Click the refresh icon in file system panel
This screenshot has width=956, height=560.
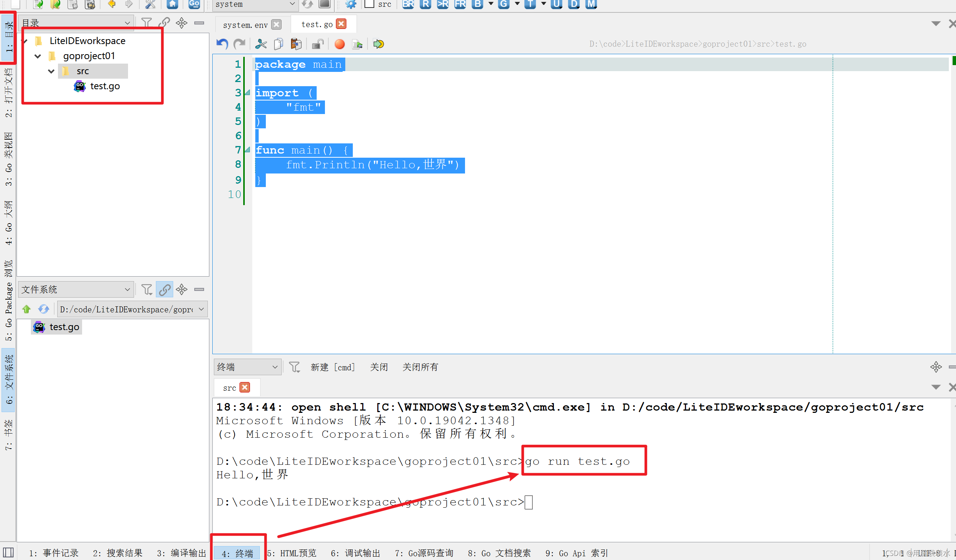(x=44, y=309)
